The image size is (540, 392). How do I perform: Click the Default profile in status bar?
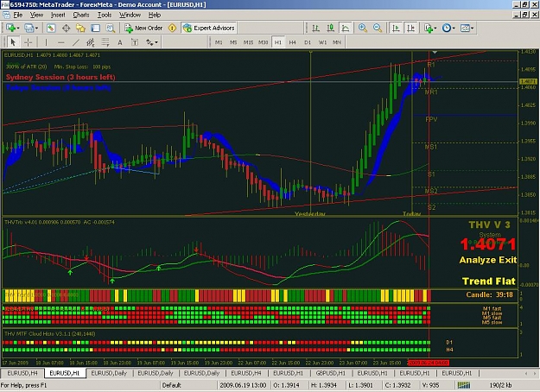tap(171, 385)
